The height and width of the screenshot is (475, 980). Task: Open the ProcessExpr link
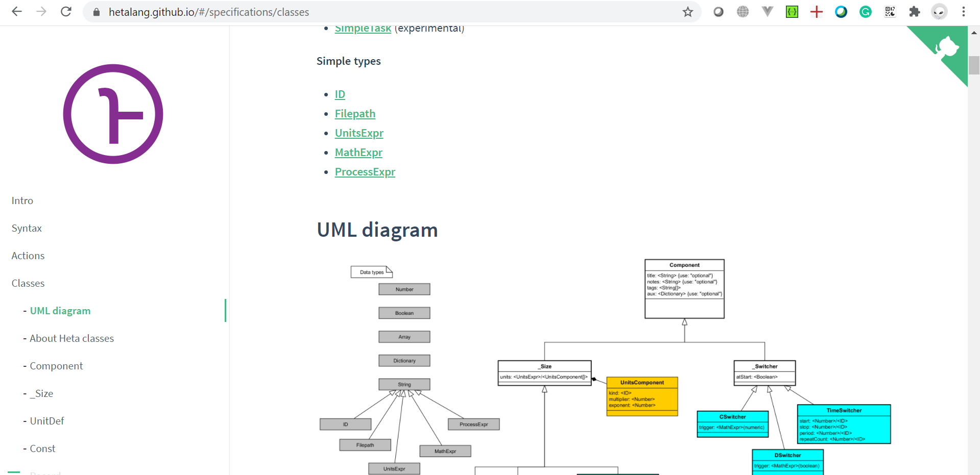(365, 172)
